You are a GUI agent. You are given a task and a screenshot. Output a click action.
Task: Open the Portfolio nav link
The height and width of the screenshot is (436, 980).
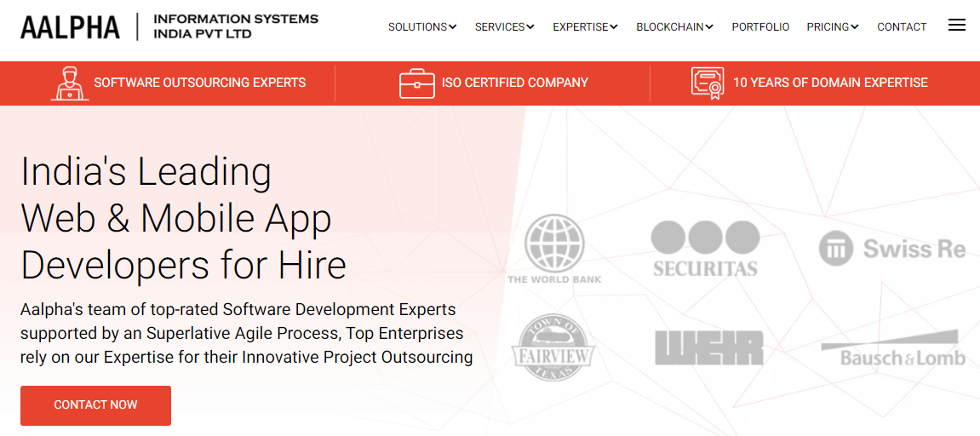coord(760,27)
